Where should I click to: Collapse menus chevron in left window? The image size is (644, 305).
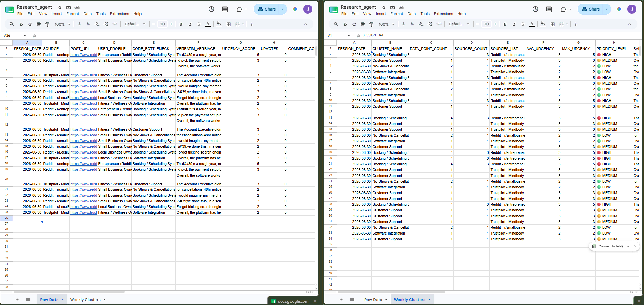(305, 24)
